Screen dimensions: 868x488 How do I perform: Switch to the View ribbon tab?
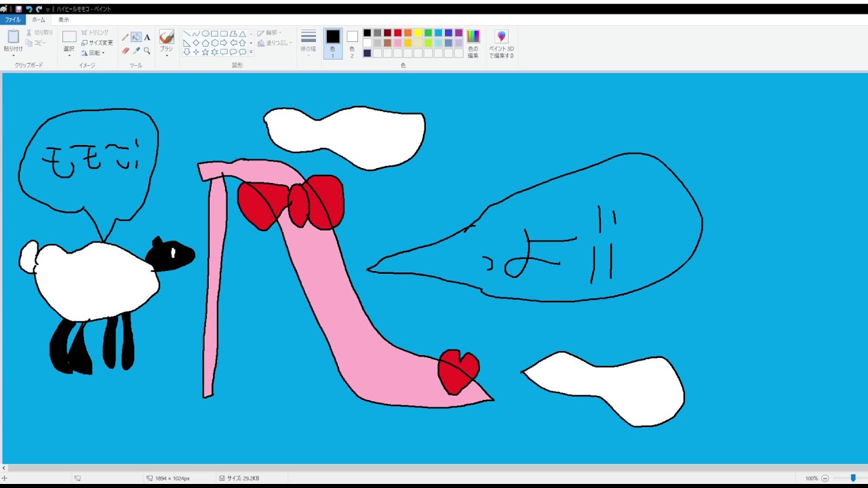63,20
